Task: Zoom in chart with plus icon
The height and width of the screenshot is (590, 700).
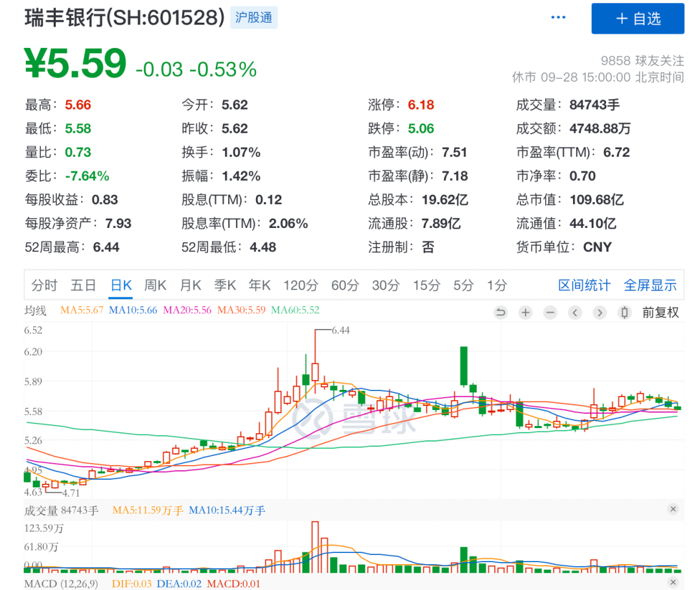Action: (x=526, y=313)
